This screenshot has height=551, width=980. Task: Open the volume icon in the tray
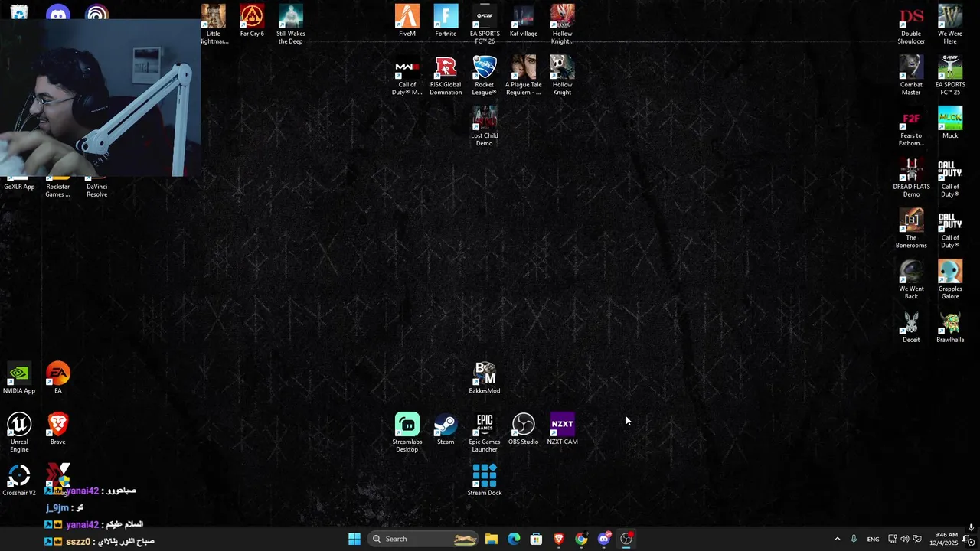click(905, 539)
